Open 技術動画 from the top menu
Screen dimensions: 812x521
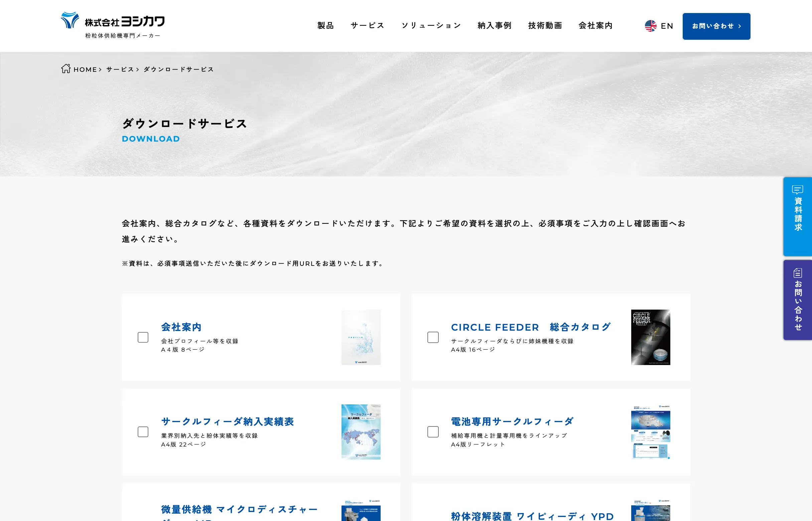(545, 26)
